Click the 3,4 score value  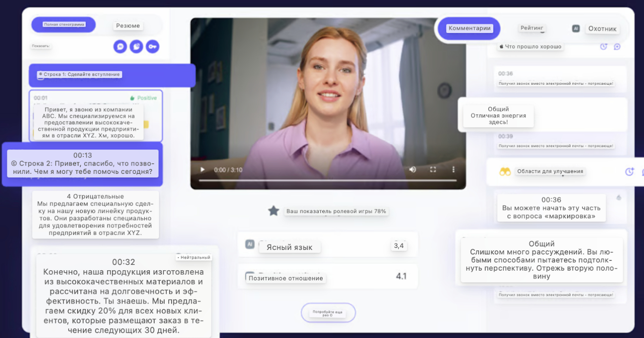(x=399, y=246)
